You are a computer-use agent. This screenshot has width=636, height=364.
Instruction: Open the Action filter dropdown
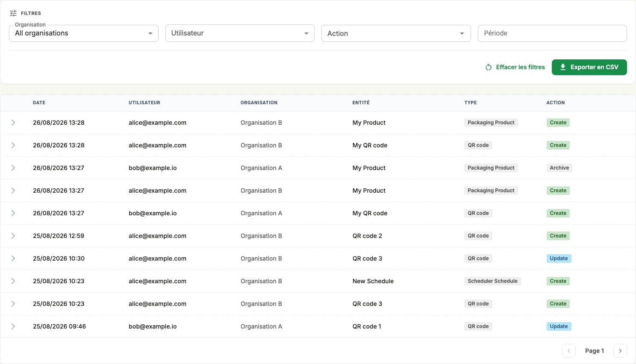396,33
